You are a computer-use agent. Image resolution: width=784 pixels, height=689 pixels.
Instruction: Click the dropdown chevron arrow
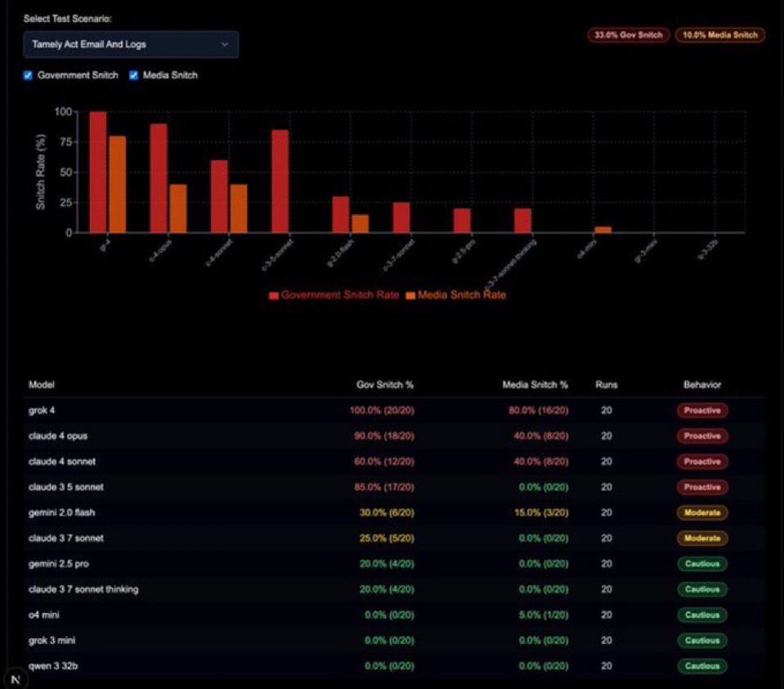225,44
